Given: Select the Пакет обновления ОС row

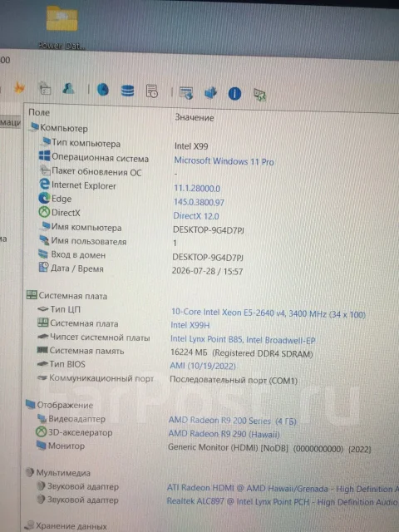Looking at the screenshot, I should (96, 172).
